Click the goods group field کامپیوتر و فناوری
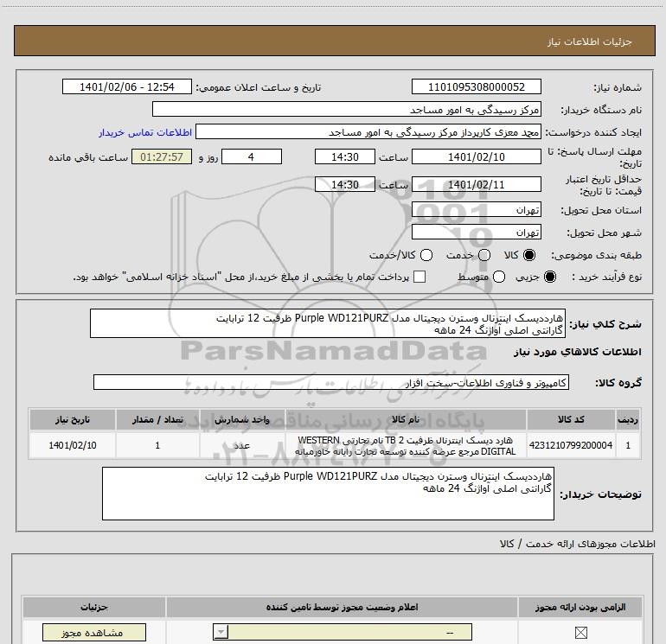This screenshot has height=644, width=666. pos(331,382)
